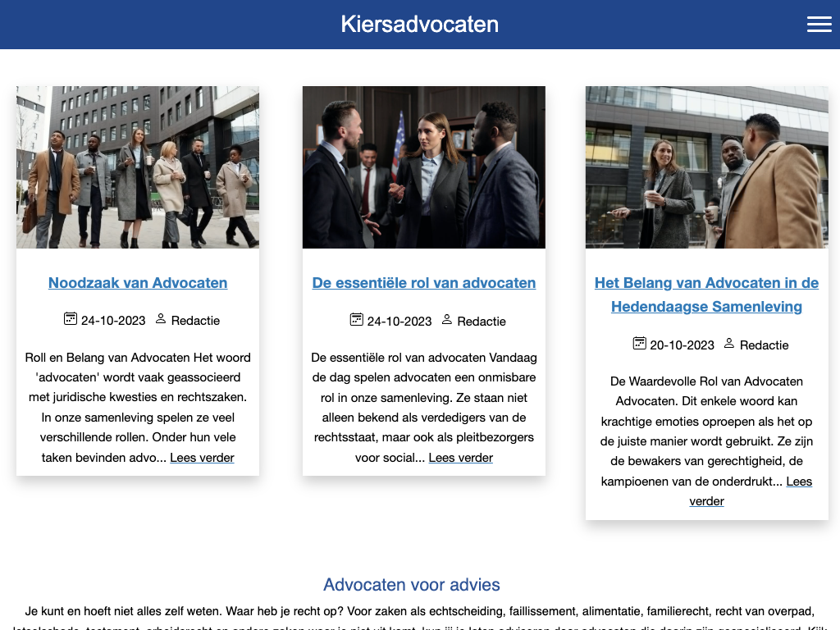
Task: Open the hamburger menu icon
Action: pyautogui.click(x=819, y=25)
